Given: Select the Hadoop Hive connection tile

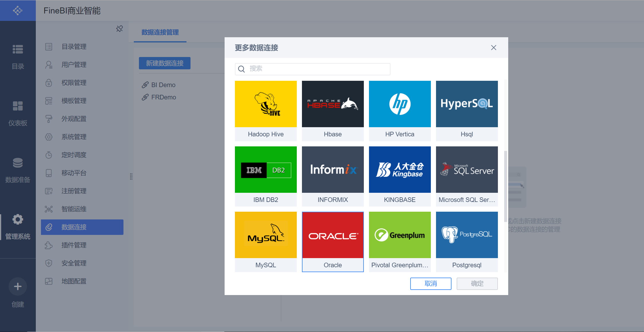Looking at the screenshot, I should [x=266, y=110].
